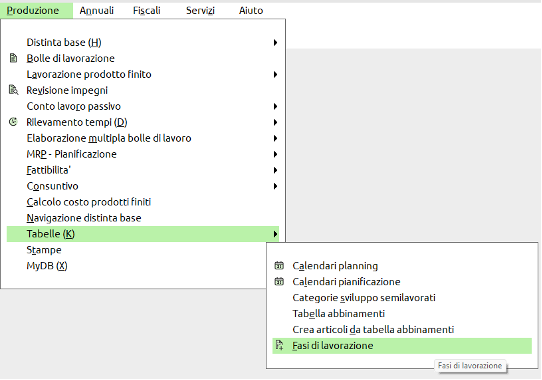Expand the Consuntivo submenu arrow
The image size is (542, 380).
275,186
